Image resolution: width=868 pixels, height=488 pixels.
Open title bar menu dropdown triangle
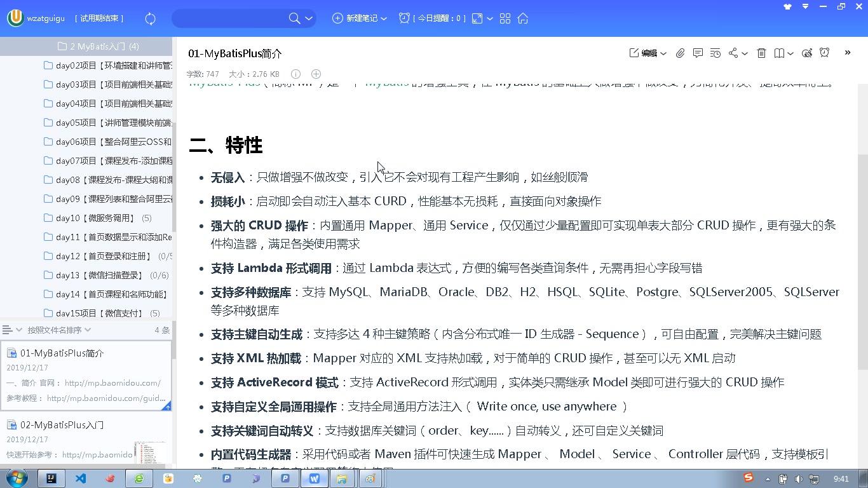806,6
